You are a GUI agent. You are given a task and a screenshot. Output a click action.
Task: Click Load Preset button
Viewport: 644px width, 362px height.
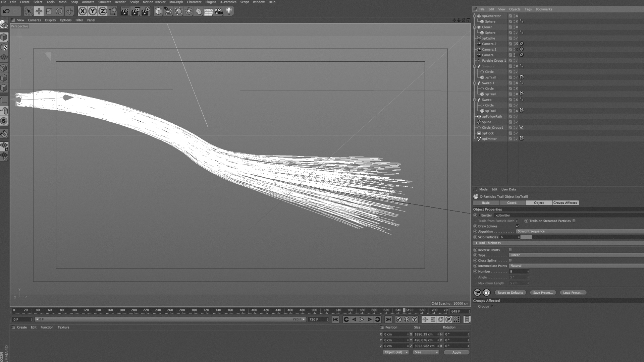[573, 293]
